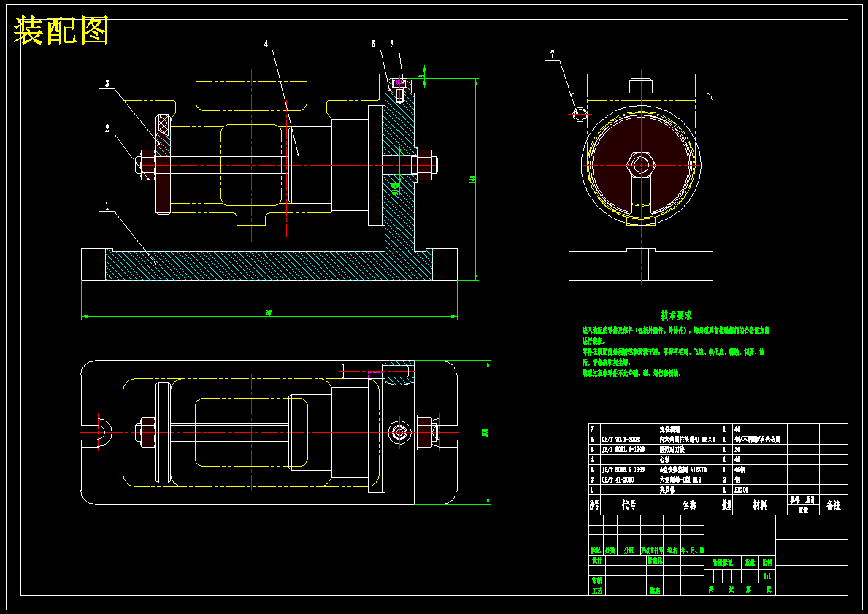The image size is (868, 614).
Task: Click part callout number 3 label
Action: tap(107, 84)
